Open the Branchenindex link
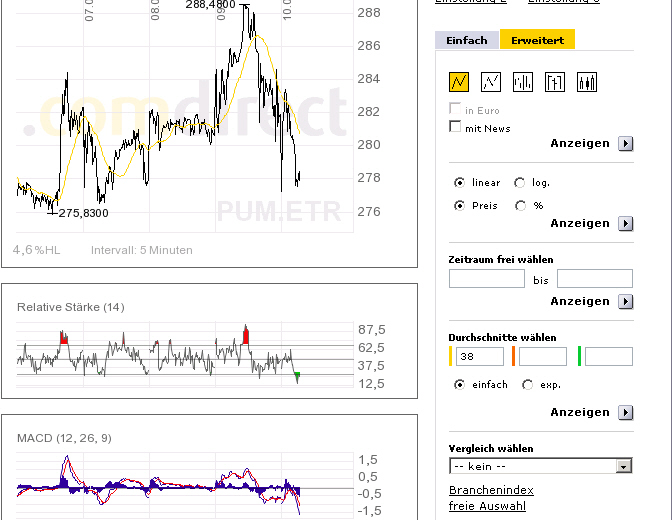The image size is (672, 520). pyautogui.click(x=491, y=490)
